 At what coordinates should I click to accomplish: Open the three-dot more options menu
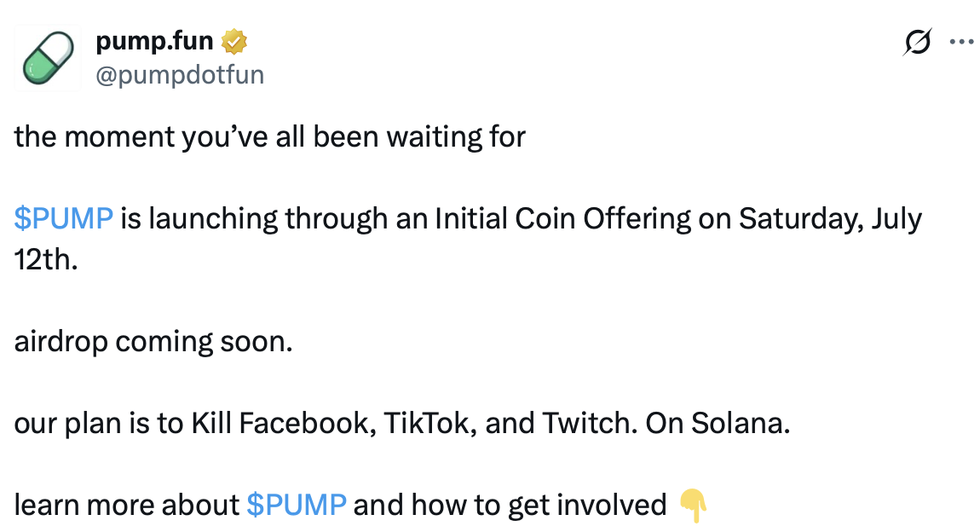coord(960,42)
